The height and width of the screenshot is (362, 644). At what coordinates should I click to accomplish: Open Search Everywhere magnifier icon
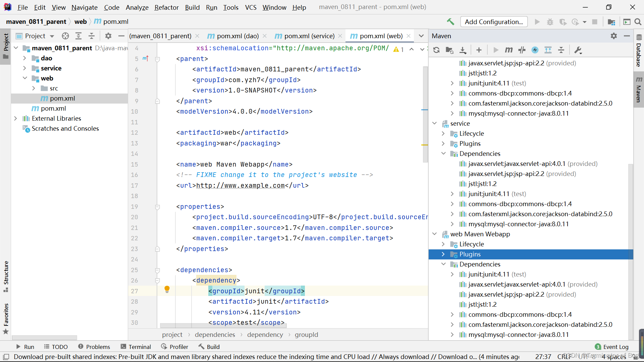[638, 22]
